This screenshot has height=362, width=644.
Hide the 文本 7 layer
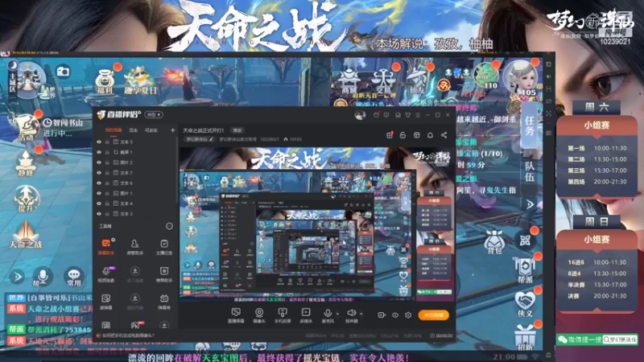pos(99,173)
